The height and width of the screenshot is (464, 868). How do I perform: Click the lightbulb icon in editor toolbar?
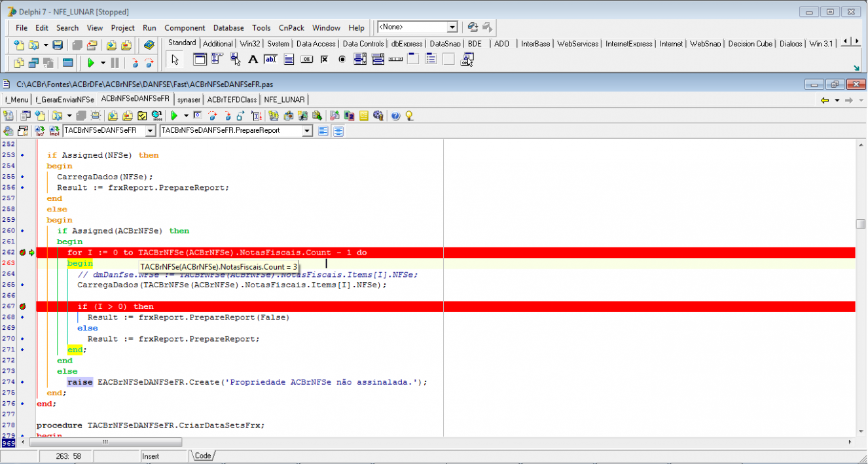(409, 116)
